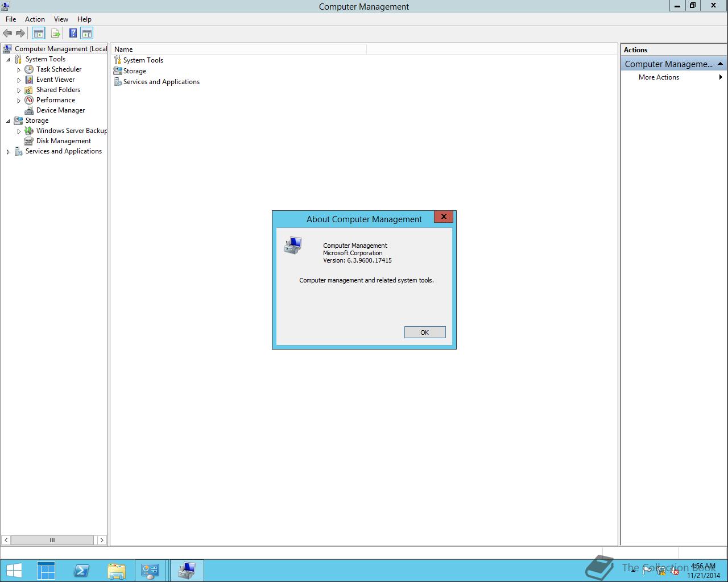Toggle the Show/Hide Action Pane toolbar icon
728x582 pixels.
pyautogui.click(x=86, y=34)
